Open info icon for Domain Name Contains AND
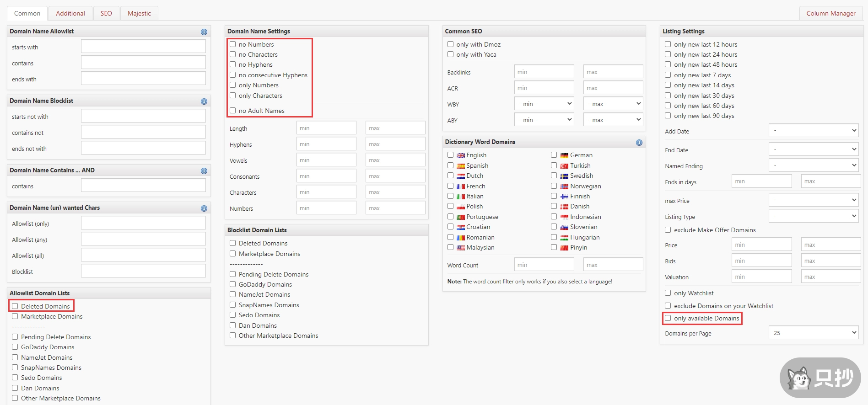 [x=204, y=171]
